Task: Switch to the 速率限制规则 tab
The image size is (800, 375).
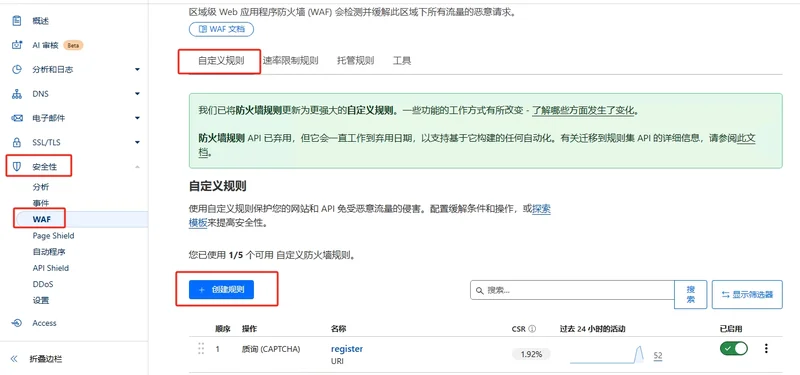Action: [x=290, y=61]
